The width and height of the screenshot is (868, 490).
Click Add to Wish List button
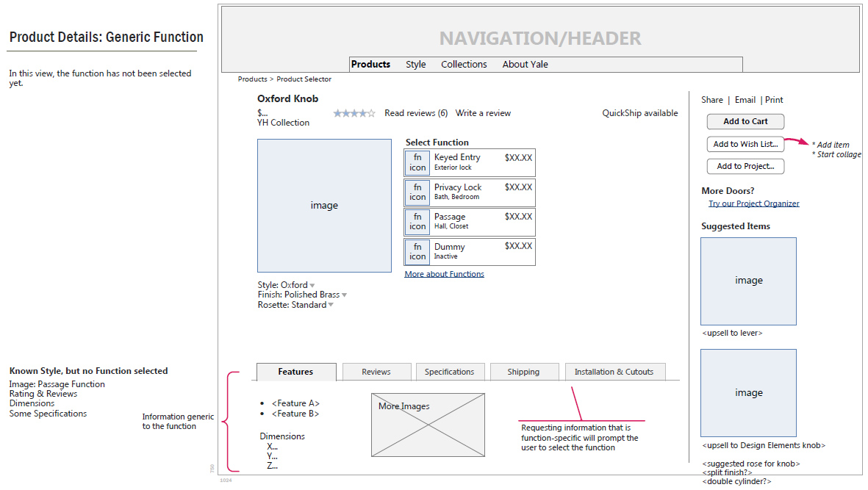(x=746, y=144)
